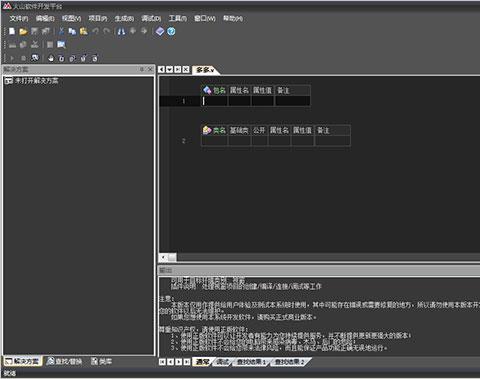Click the Cut scissors icon
Screen dimensions: 480x379
pyautogui.click(x=61, y=31)
